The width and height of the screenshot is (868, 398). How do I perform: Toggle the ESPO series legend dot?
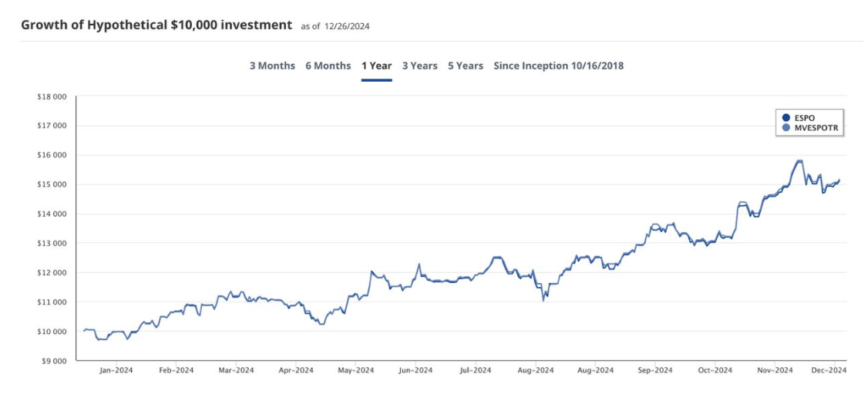[786, 117]
